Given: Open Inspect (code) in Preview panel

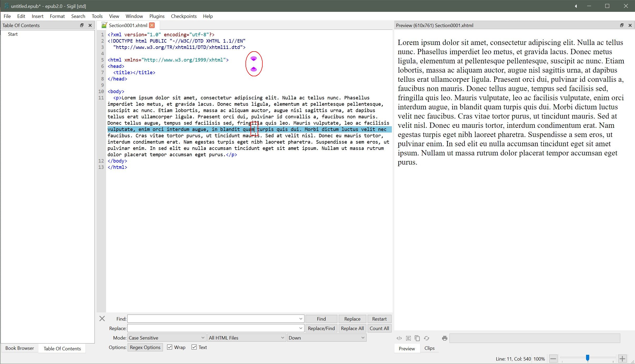Looking at the screenshot, I should (x=399, y=338).
